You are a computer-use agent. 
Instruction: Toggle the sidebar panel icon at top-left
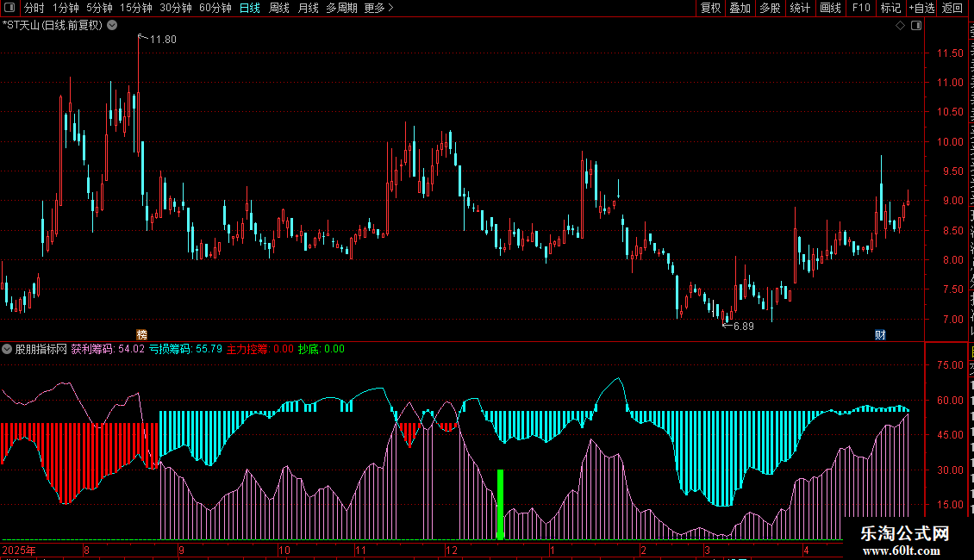point(9,8)
